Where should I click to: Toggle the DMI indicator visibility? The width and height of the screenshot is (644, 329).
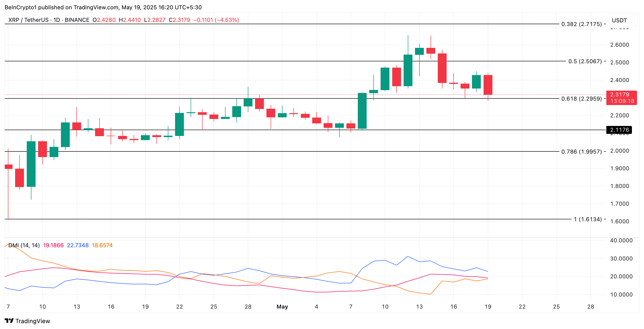(24, 246)
